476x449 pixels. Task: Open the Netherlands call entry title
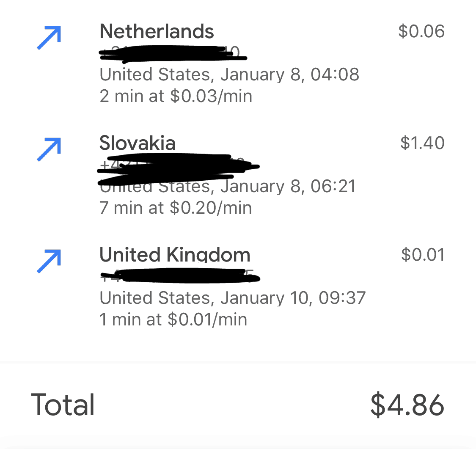(157, 31)
